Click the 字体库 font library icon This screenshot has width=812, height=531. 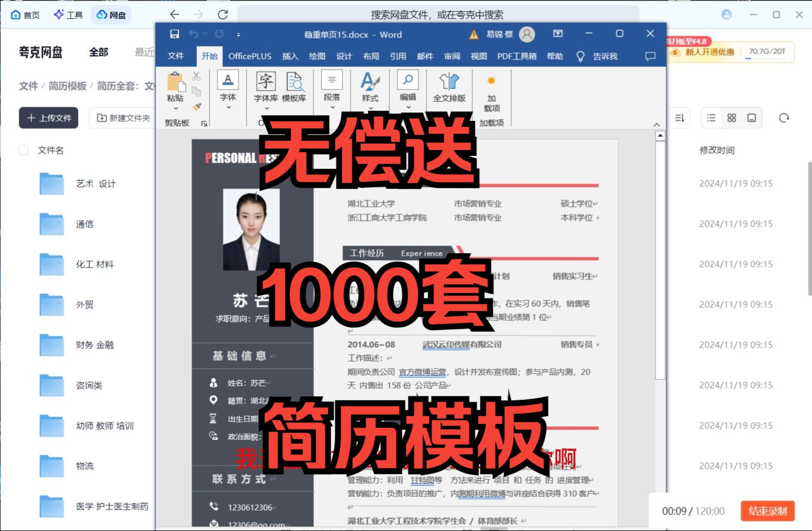click(266, 82)
